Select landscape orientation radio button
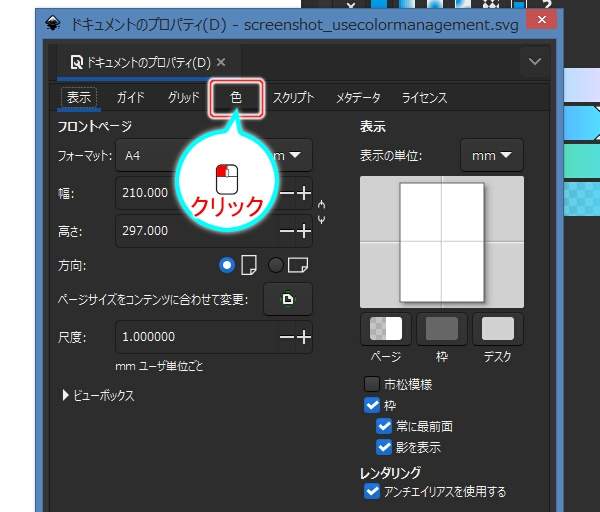Image resolution: width=600 pixels, height=512 pixels. coord(275,265)
